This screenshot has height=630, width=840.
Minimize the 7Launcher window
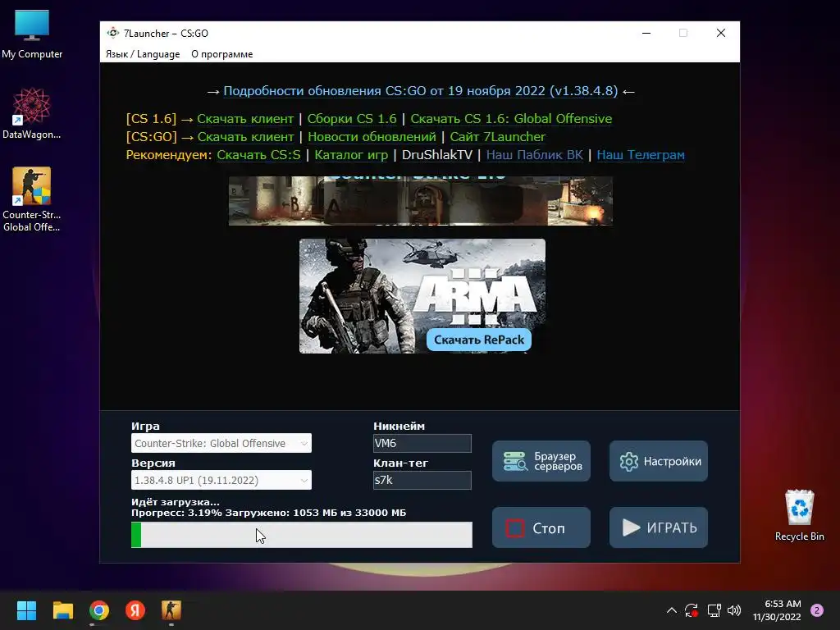(646, 33)
